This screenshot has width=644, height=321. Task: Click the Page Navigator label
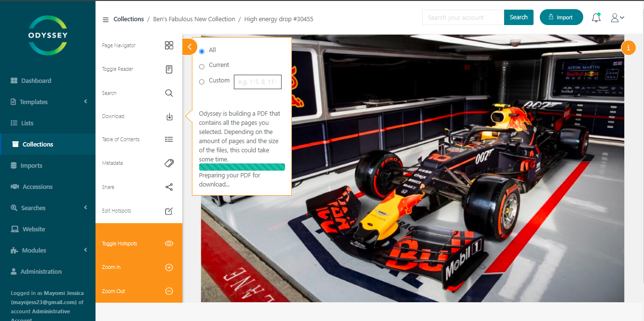point(119,45)
